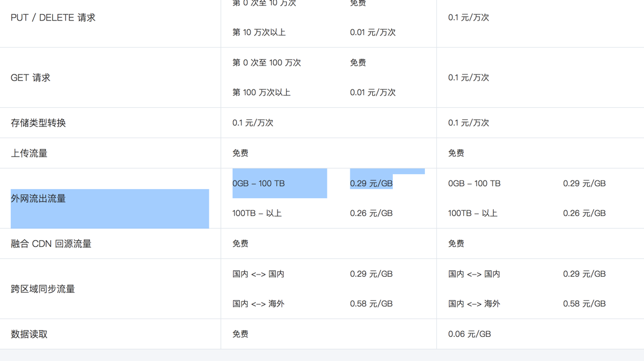
Task: Click the "跨区域同步流量" row label
Action: point(43,289)
